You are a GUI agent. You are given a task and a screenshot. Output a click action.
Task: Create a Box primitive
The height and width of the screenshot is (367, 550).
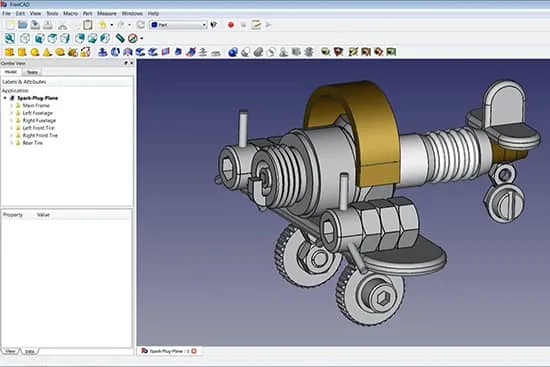click(x=9, y=52)
